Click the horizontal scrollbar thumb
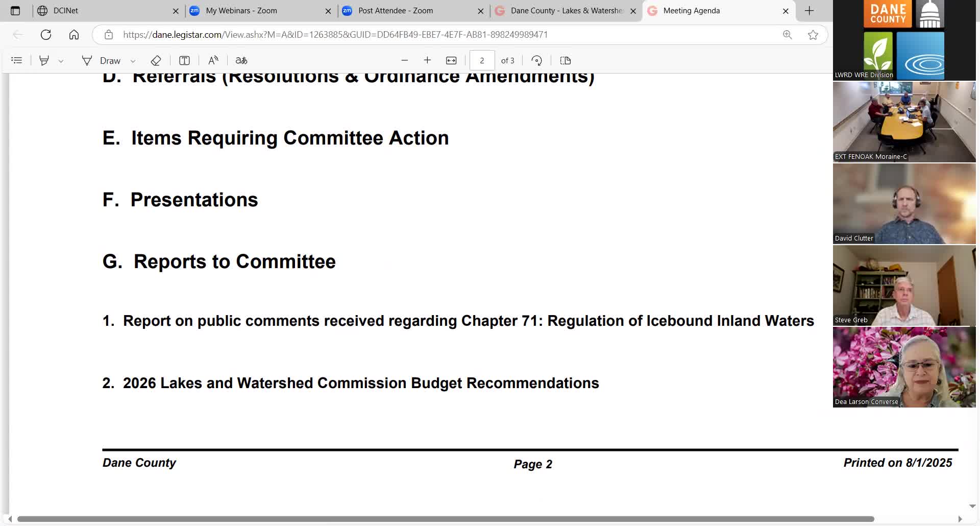Image resolution: width=980 pixels, height=526 pixels. [446, 519]
